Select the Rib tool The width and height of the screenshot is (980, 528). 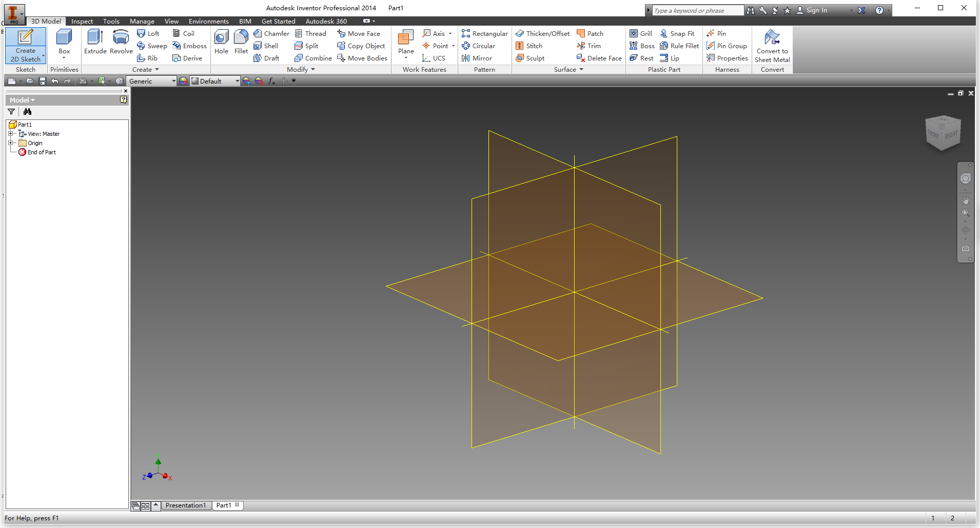click(147, 58)
